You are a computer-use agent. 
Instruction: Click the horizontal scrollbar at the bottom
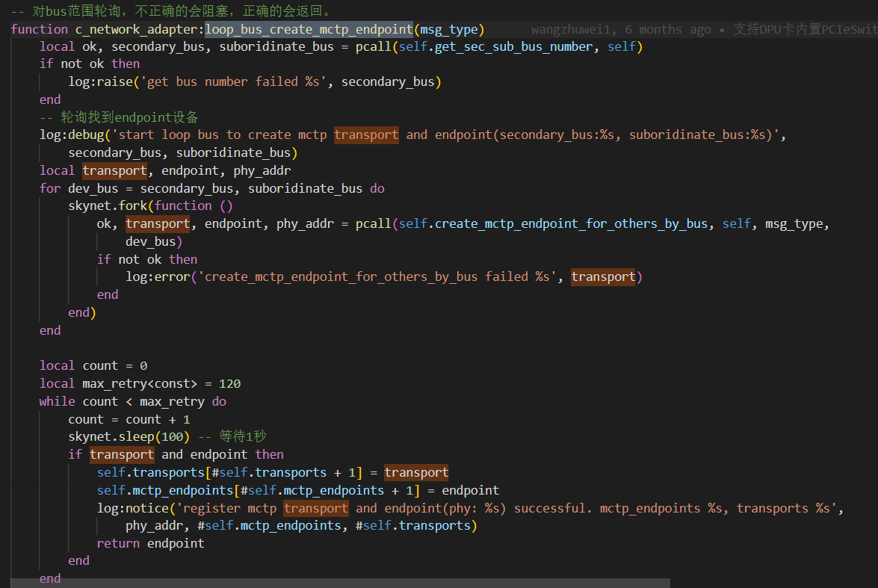pyautogui.click(x=336, y=583)
